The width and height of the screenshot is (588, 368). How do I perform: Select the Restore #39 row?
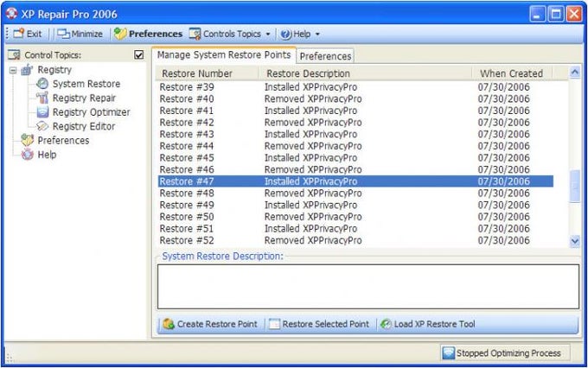[x=355, y=87]
